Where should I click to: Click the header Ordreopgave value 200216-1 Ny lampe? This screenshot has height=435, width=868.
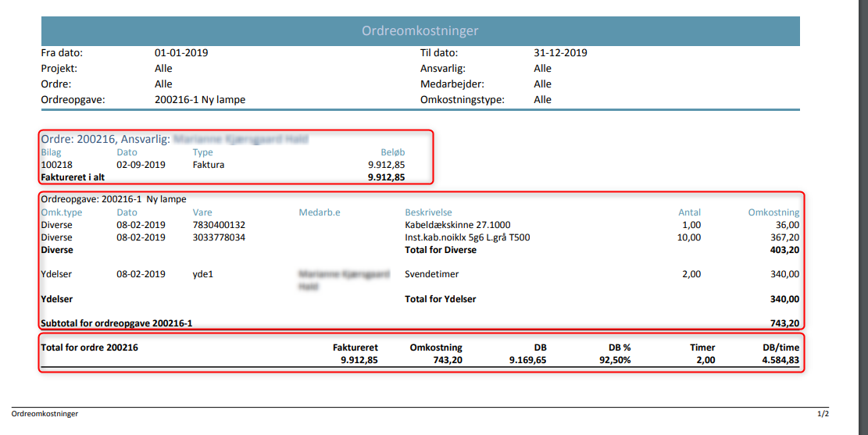click(200, 100)
